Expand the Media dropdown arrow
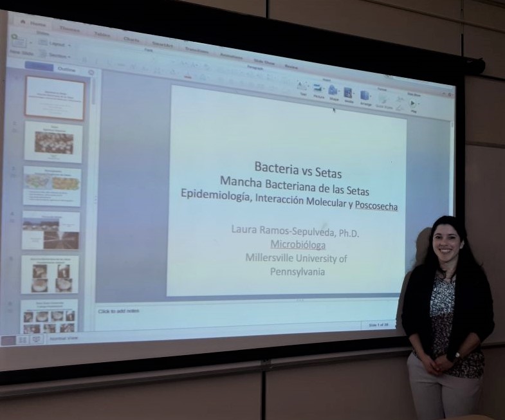The width and height of the screenshot is (505, 420). (x=354, y=93)
